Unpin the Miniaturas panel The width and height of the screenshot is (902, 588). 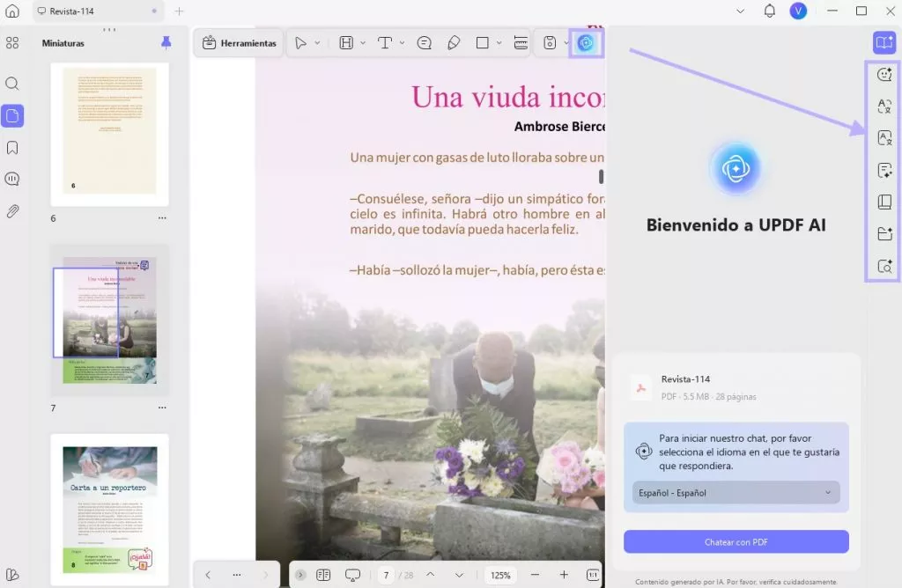[166, 42]
